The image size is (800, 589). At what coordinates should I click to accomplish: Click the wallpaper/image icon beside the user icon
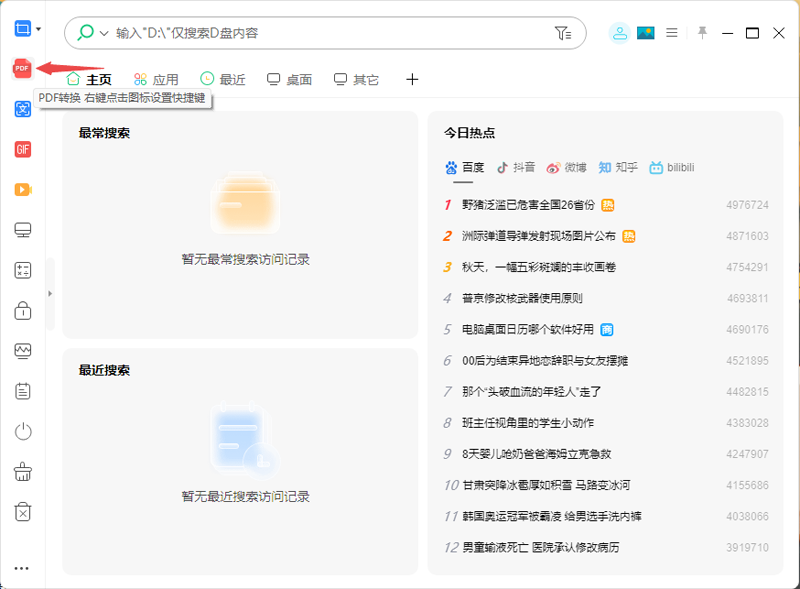coord(645,32)
